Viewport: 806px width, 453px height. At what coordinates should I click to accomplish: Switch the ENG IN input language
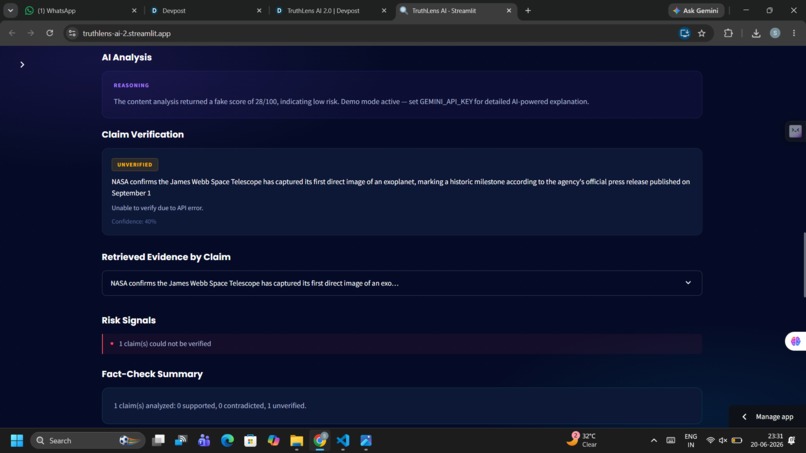691,441
